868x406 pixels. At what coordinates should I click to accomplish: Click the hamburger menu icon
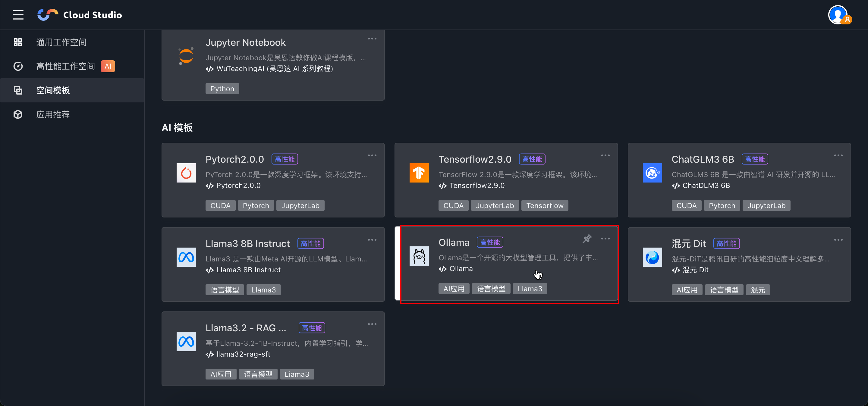point(18,15)
